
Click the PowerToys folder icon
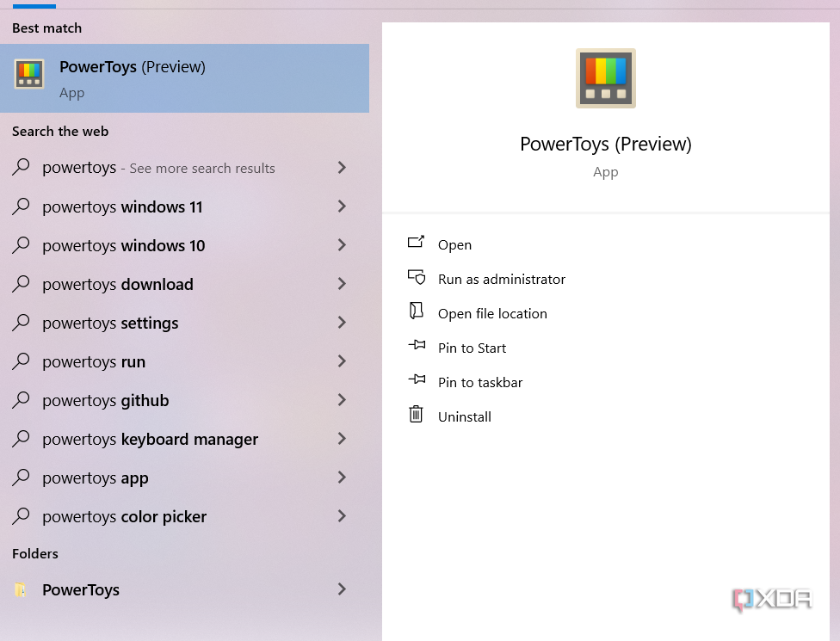pyautogui.click(x=21, y=589)
